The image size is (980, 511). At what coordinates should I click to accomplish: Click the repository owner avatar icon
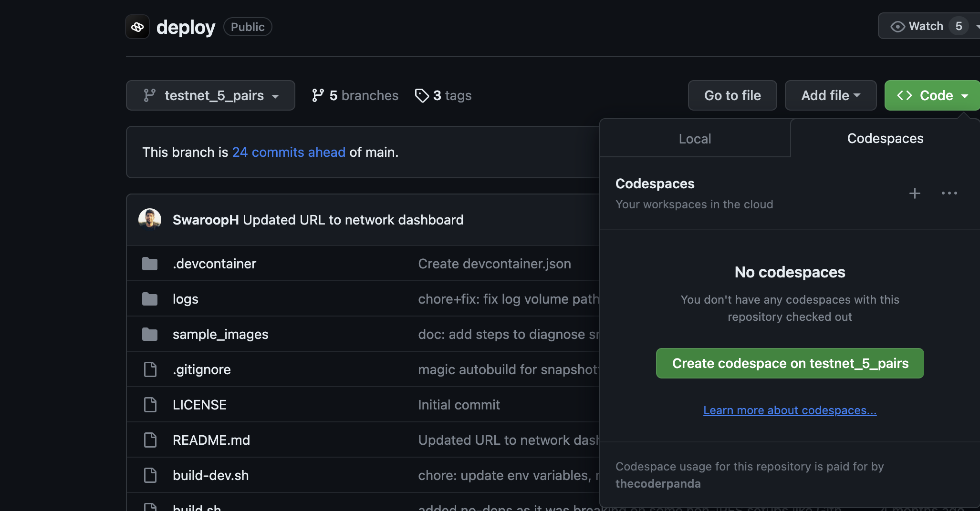click(137, 27)
